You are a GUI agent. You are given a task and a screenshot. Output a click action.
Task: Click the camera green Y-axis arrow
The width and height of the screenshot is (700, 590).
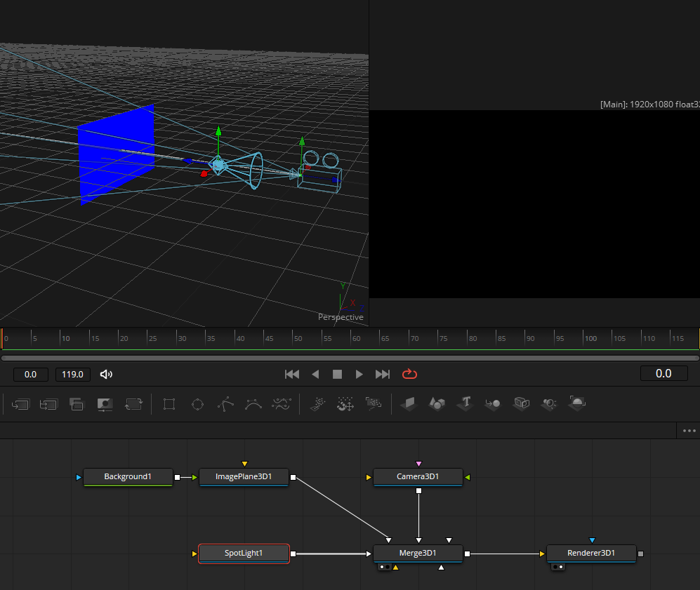[x=302, y=142]
